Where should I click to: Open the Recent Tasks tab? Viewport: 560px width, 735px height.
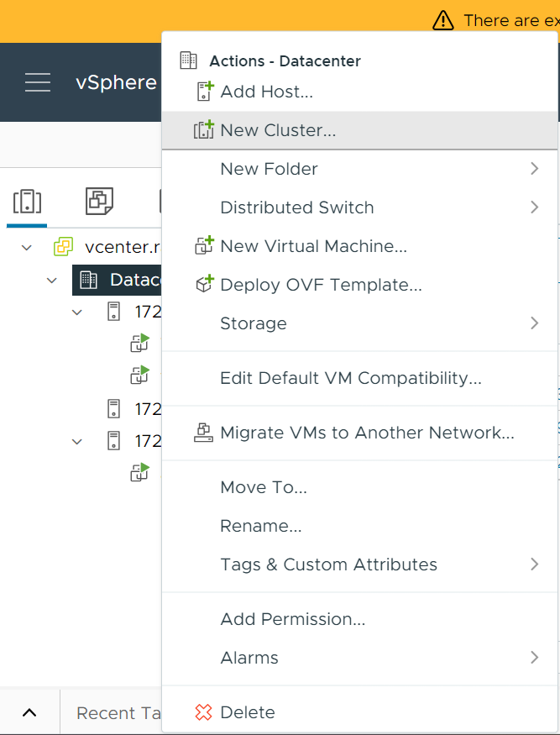tap(119, 713)
